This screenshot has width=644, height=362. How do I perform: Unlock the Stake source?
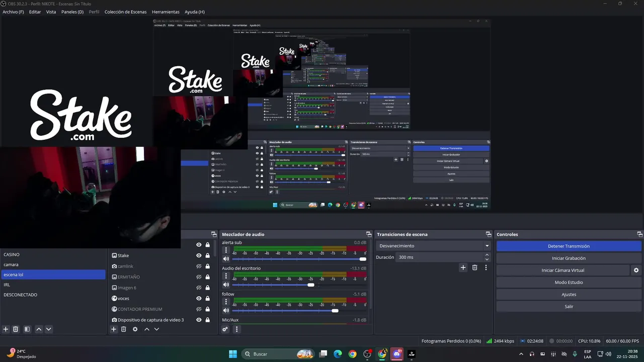(x=207, y=255)
